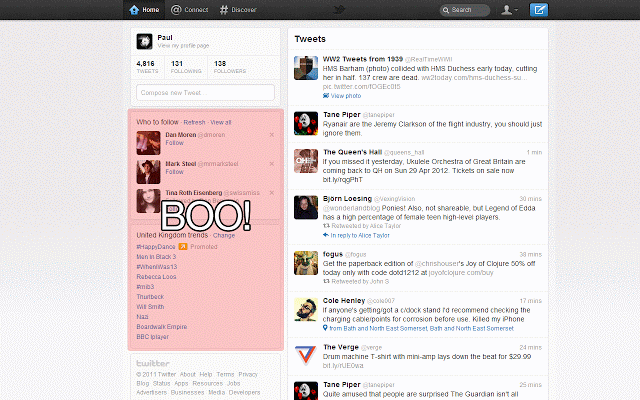640x400 pixels.
Task: Open fogus avatar
Action: point(306,263)
